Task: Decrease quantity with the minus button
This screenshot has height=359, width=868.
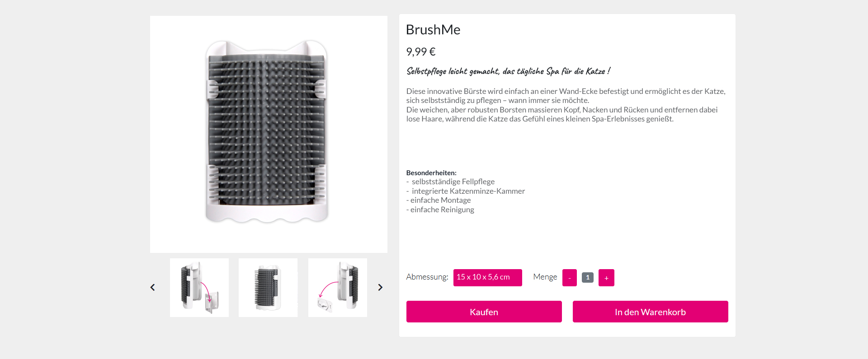Action: point(569,278)
